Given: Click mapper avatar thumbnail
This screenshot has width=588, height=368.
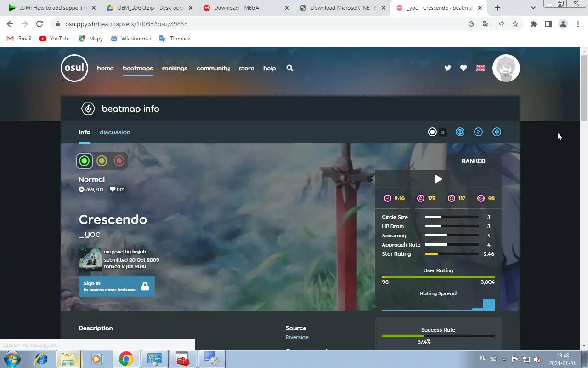Looking at the screenshot, I should tap(90, 260).
